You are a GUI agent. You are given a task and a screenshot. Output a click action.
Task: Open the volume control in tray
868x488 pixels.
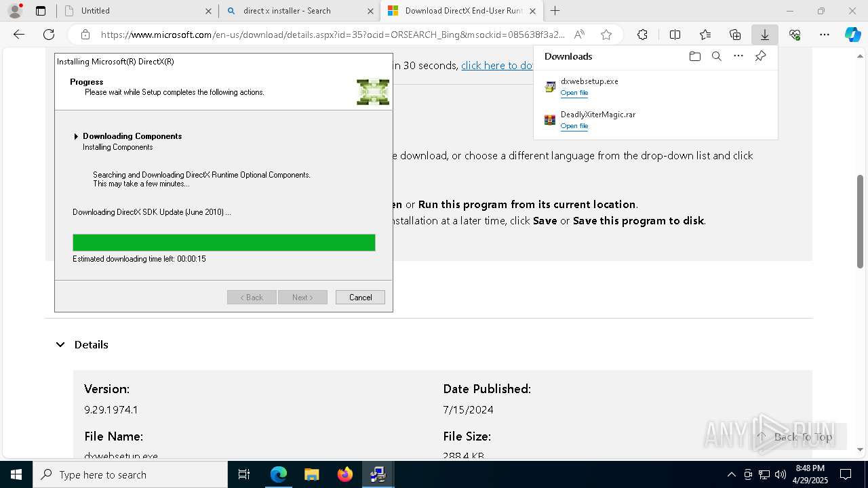[x=781, y=474]
